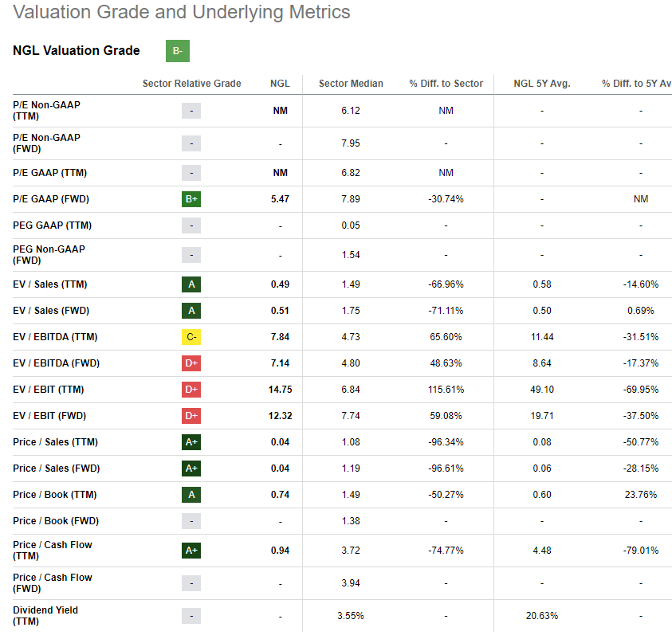Click the % Diff. to Sector column header

tap(446, 84)
